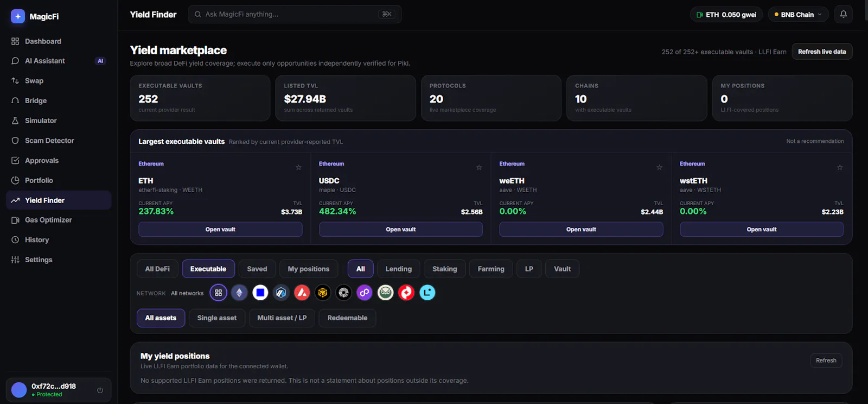Click the ETH 0.050 gwei gas indicator
This screenshot has width=868, height=404.
click(x=726, y=15)
